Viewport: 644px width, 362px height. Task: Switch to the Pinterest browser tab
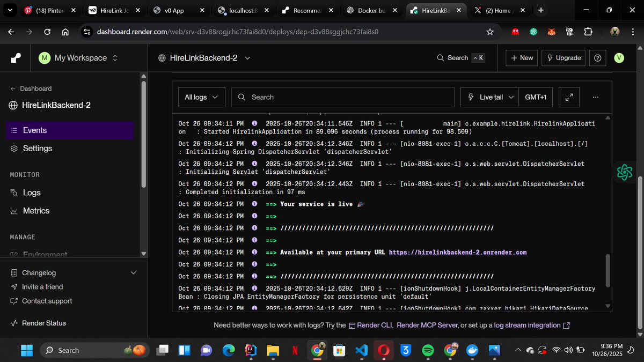[x=51, y=10]
